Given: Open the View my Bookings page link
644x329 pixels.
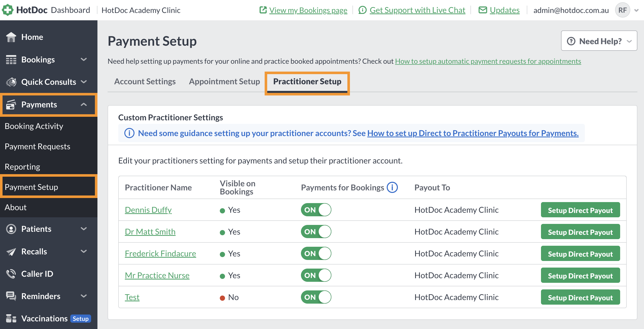Looking at the screenshot, I should (308, 10).
